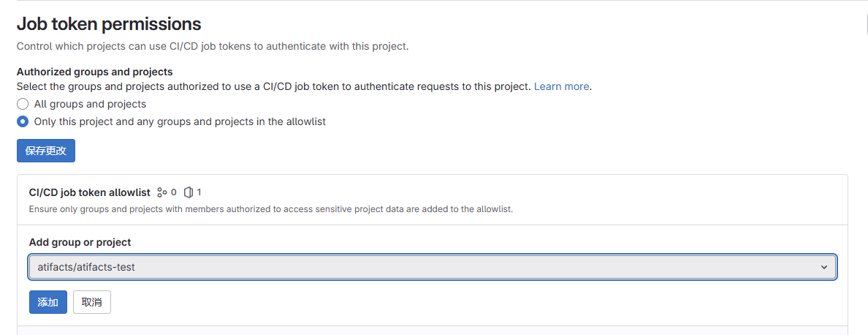Click the "CI/CD job token allowlist" title
The width and height of the screenshot is (868, 335).
(x=90, y=192)
